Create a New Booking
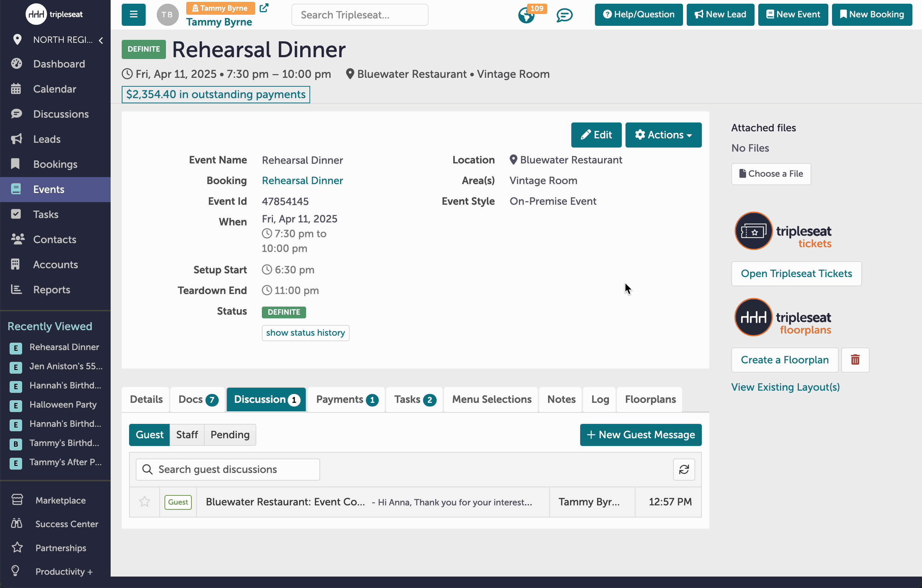922x588 pixels. pyautogui.click(x=872, y=14)
